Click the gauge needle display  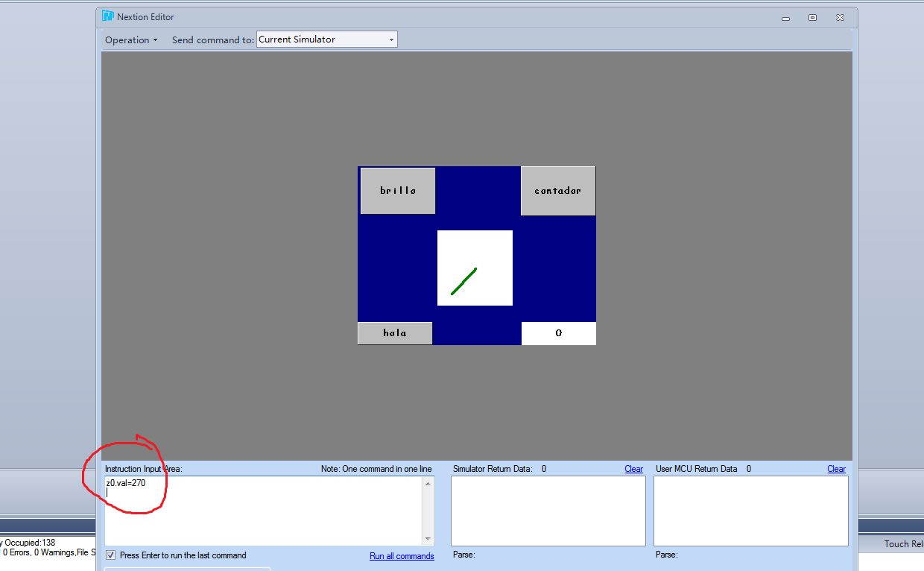tap(475, 268)
